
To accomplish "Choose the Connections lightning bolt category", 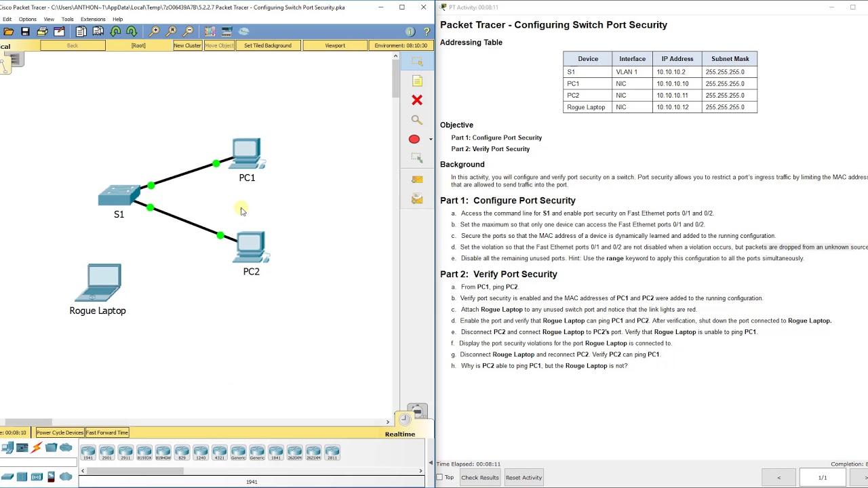I will point(37,447).
